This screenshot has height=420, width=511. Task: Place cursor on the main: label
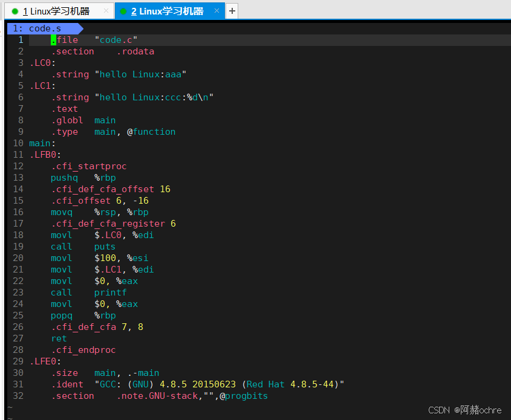42,143
